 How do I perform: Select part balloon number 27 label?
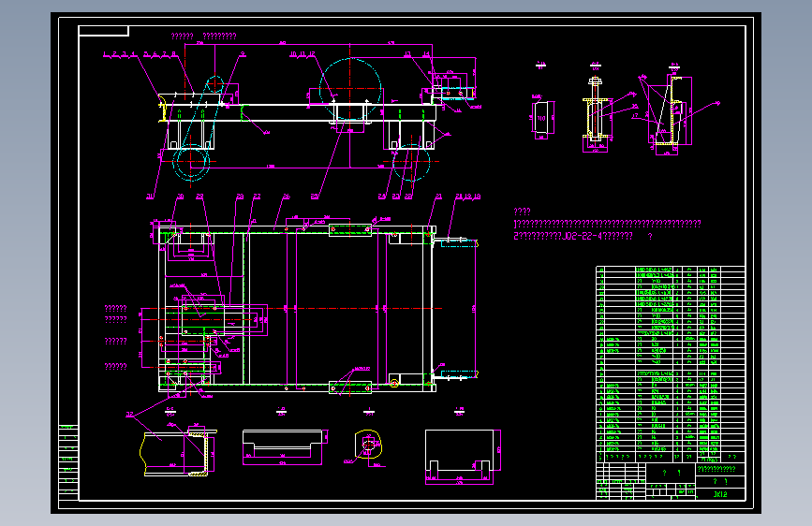(x=257, y=197)
